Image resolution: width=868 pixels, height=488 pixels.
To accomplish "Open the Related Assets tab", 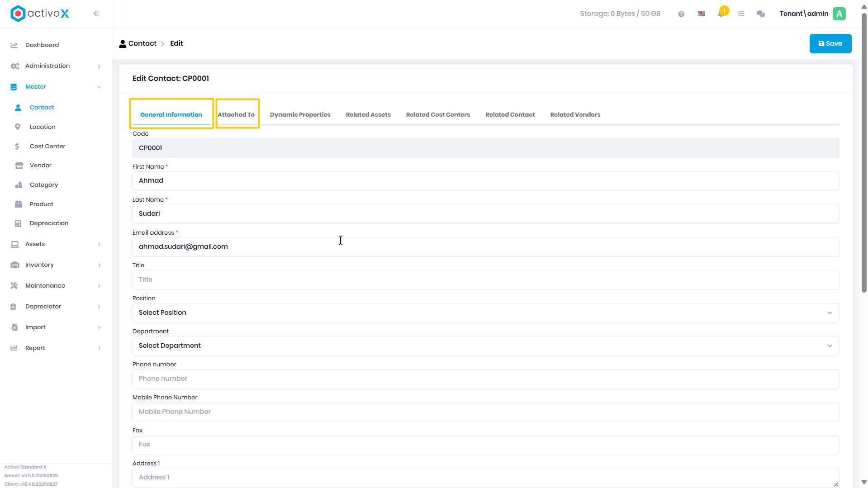I will tap(368, 115).
